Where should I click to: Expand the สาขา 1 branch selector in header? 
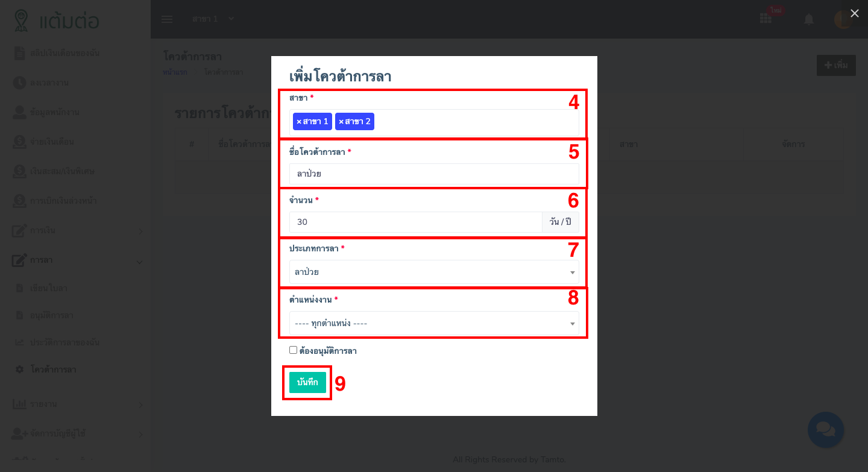[213, 19]
